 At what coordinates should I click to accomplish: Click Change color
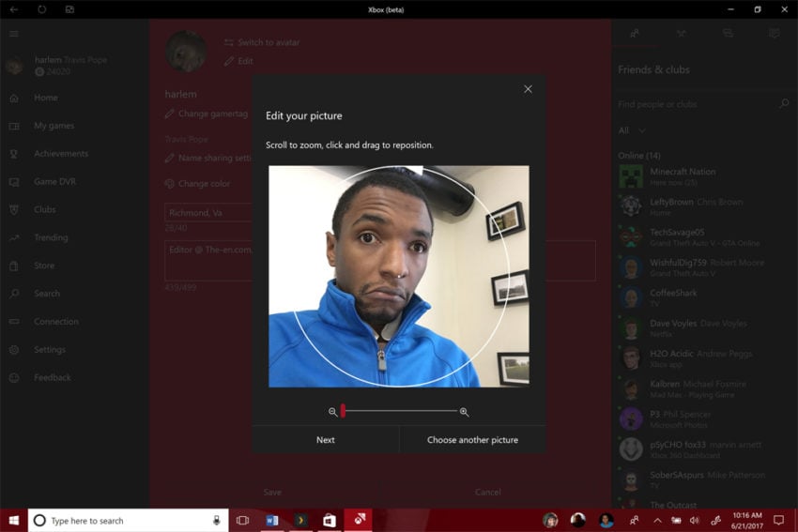[x=197, y=183]
